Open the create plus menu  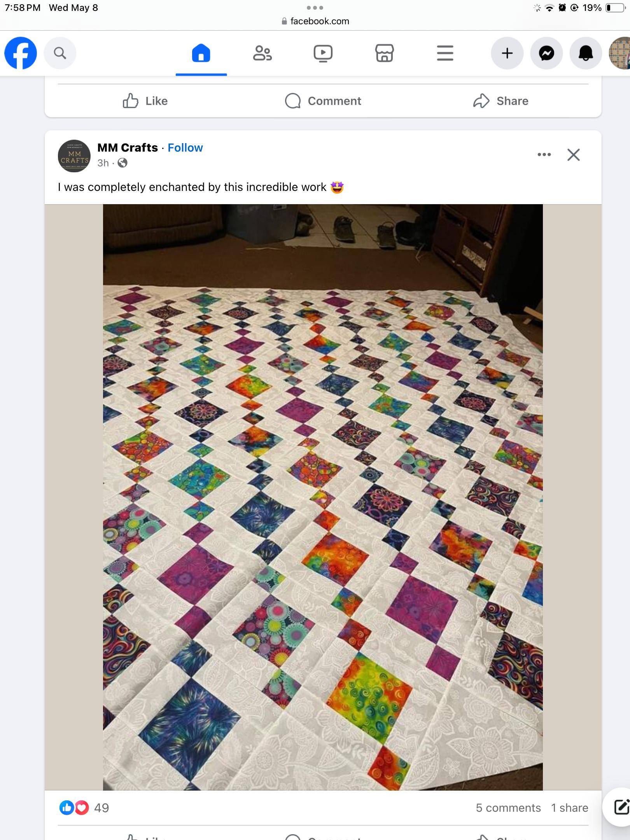pyautogui.click(x=507, y=53)
